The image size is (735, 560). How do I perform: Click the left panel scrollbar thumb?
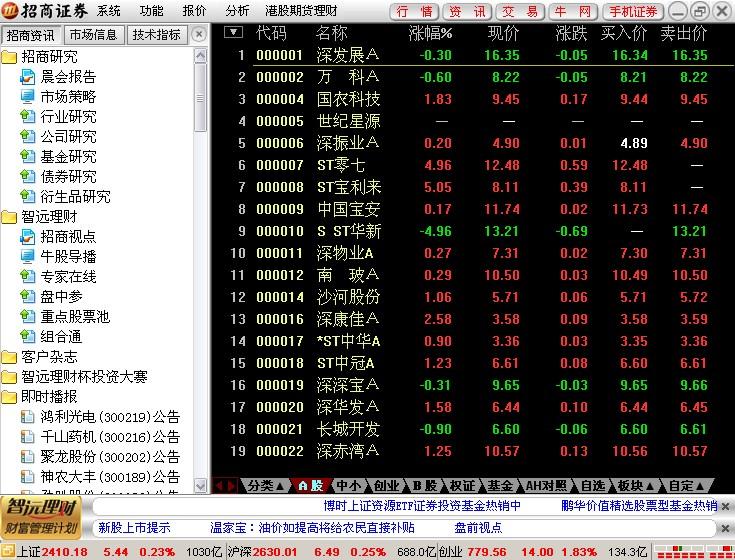(200, 98)
